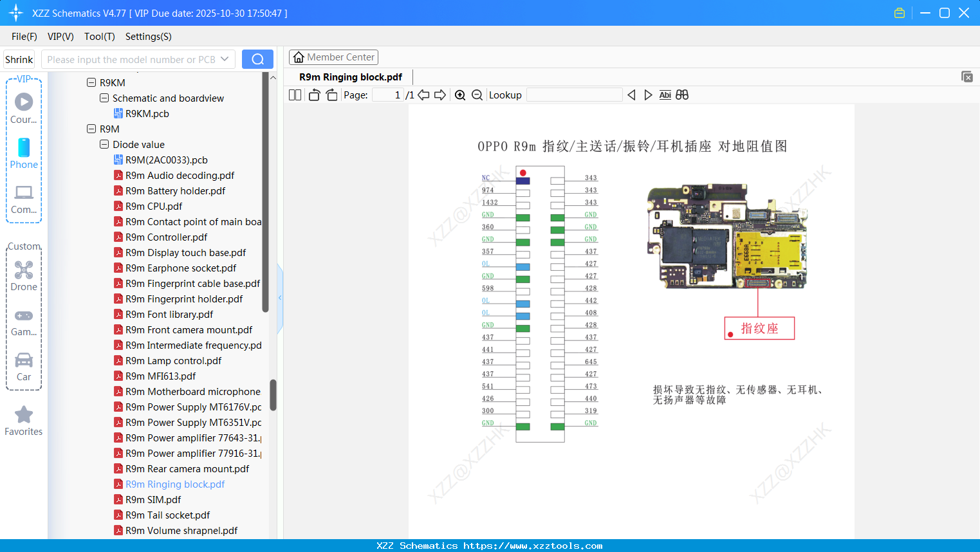Viewport: 980px width, 552px height.
Task: Toggle the Abi case-sensitive lookup option
Action: (665, 95)
